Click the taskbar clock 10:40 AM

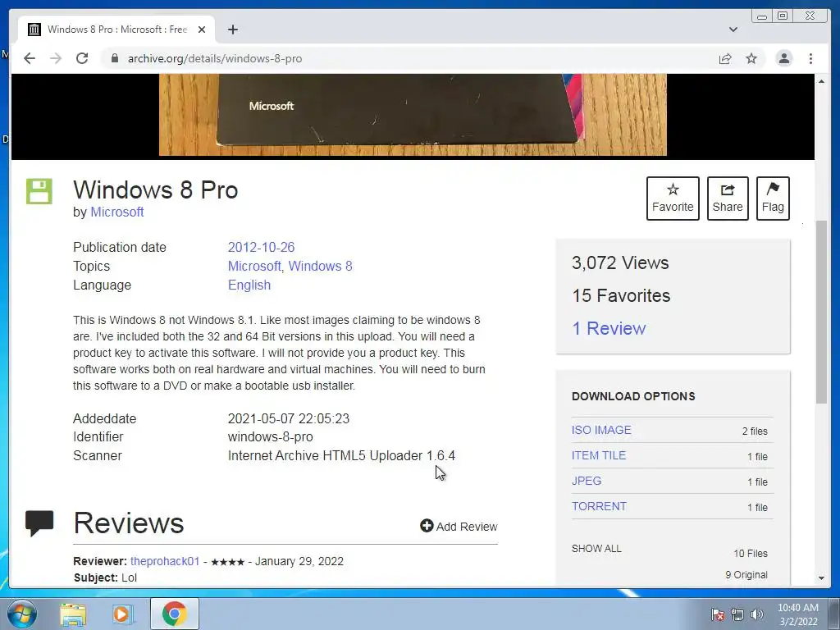pos(797,614)
